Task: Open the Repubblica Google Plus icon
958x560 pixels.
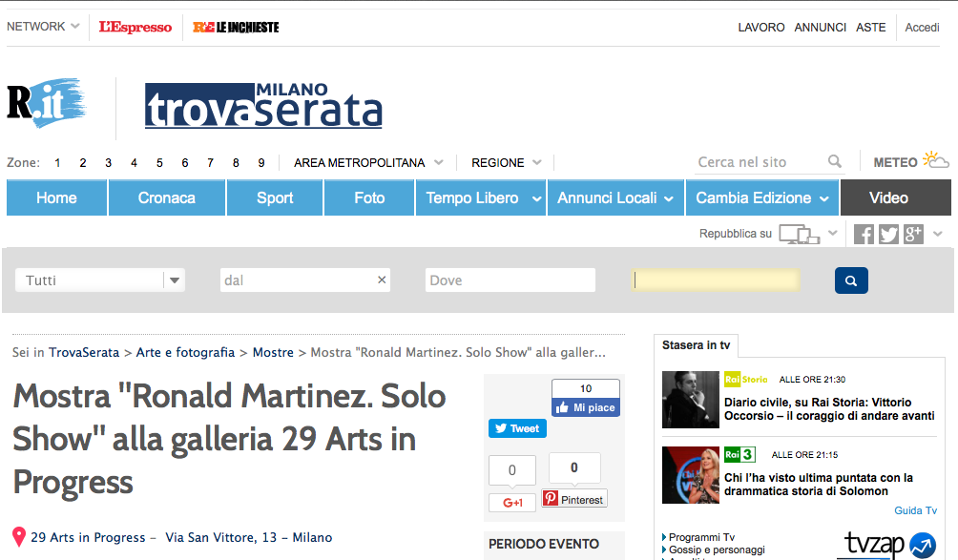Action: 913,234
